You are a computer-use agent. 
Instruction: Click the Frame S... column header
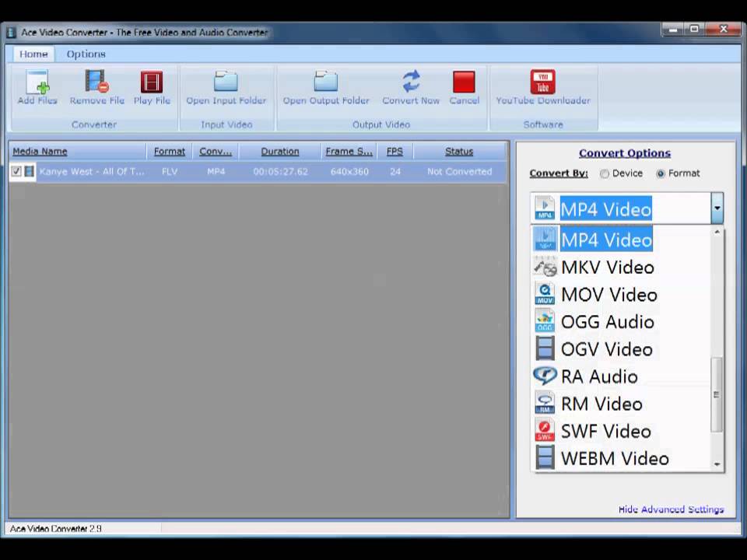(x=349, y=152)
